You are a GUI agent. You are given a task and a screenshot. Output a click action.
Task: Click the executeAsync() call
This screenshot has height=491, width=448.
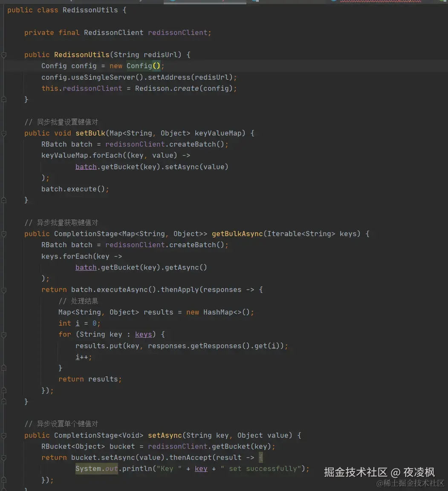[126, 290]
